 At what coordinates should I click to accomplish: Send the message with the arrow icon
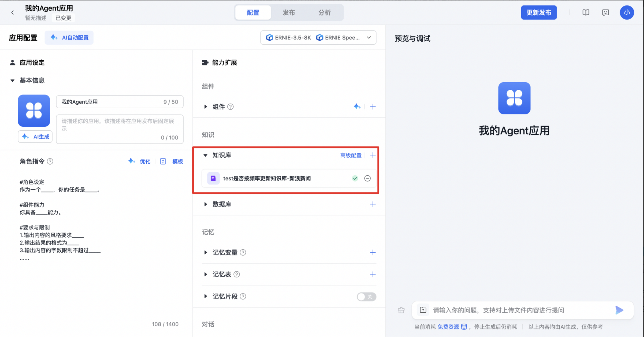pos(619,310)
